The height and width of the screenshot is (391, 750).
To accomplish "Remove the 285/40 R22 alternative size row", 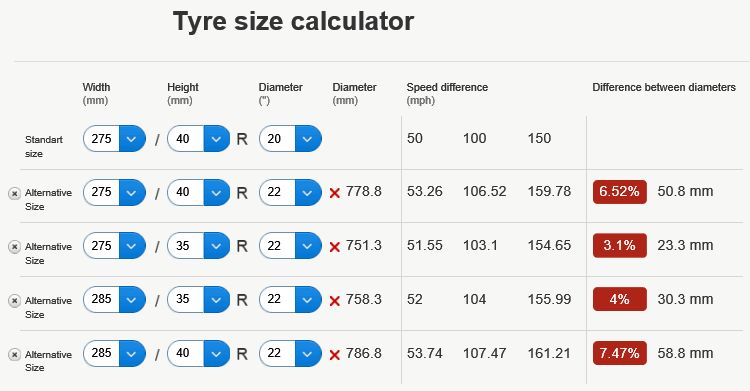I will coord(14,355).
